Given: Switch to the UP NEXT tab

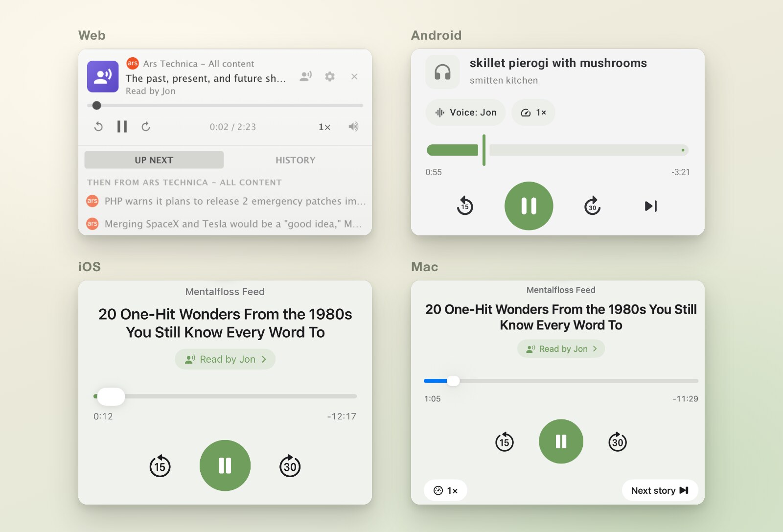Looking at the screenshot, I should click(x=154, y=160).
